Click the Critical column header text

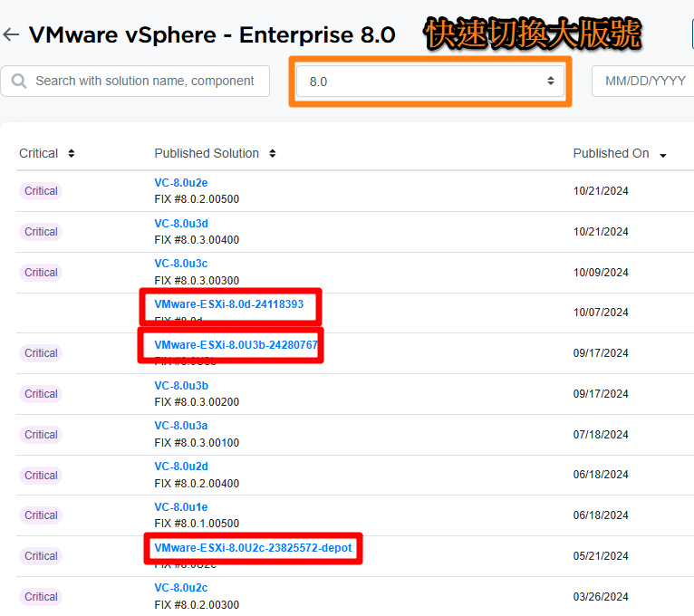coord(39,153)
